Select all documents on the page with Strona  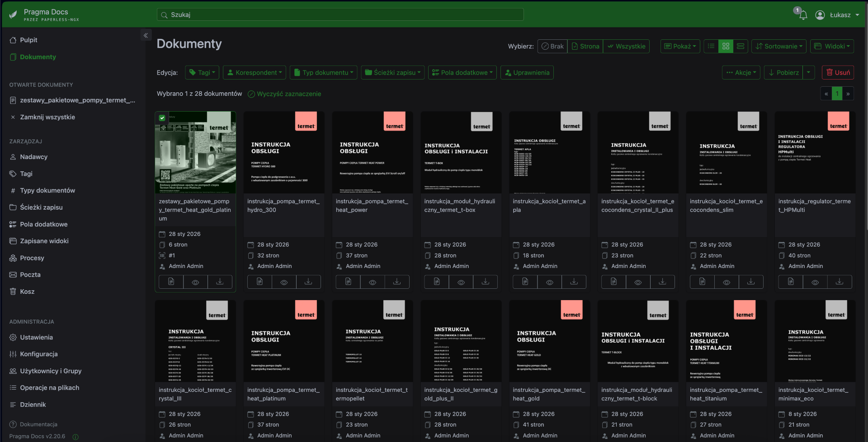(585, 46)
